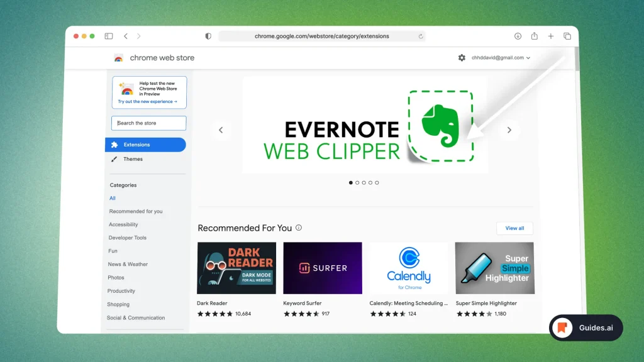Click Try out the new experience link
Screen dimensions: 644x362
point(147,101)
